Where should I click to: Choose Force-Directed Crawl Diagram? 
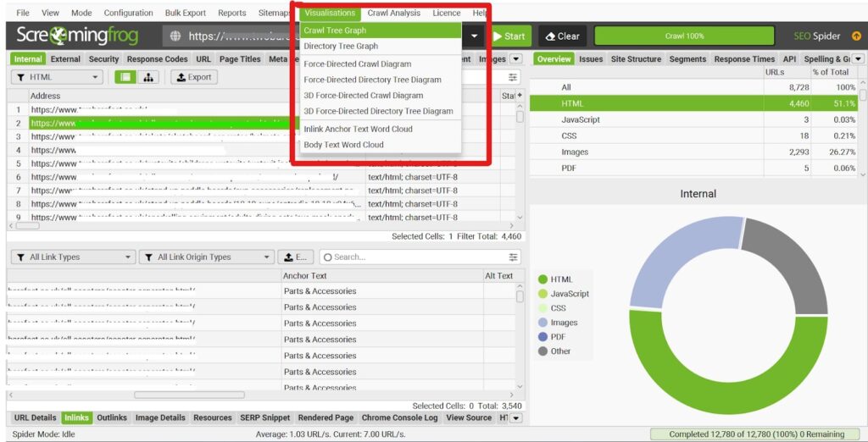(381, 64)
